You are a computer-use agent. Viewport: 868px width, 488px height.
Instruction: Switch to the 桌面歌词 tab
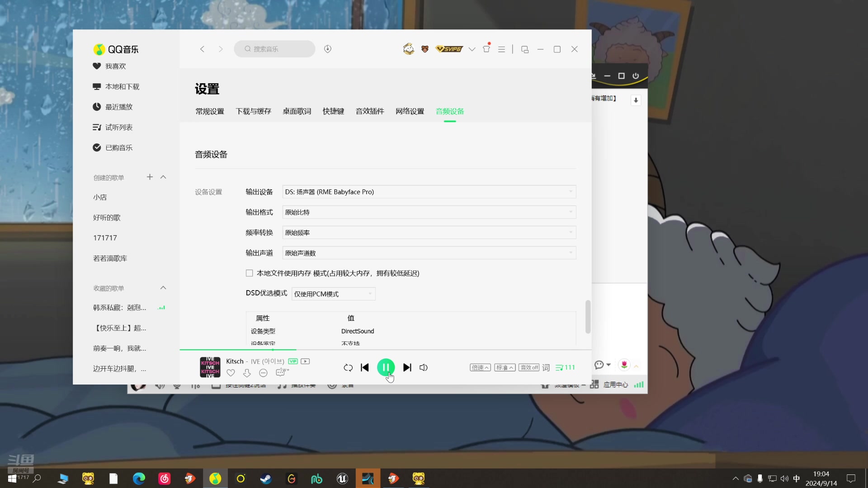[297, 111]
